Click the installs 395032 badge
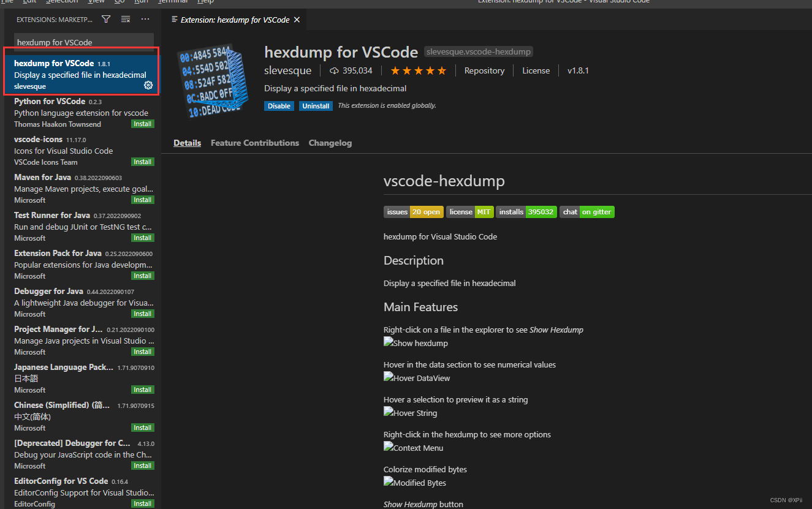The height and width of the screenshot is (509, 812). click(526, 212)
